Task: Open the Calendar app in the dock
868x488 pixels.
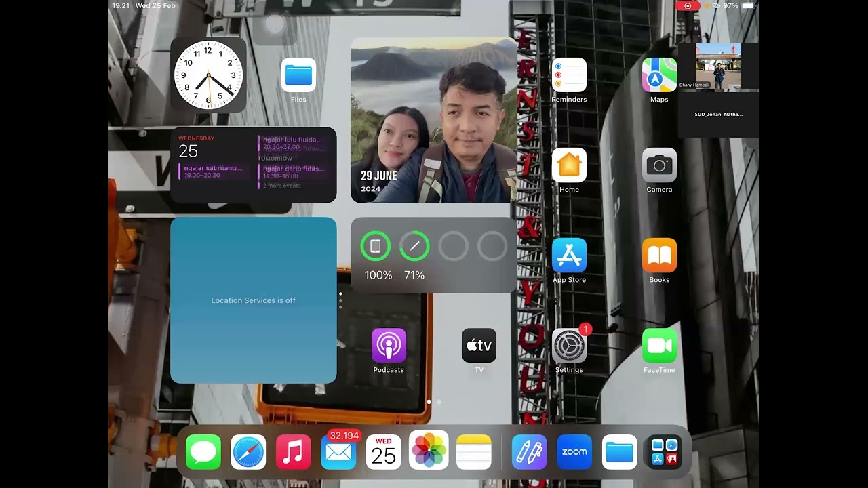Action: (384, 452)
